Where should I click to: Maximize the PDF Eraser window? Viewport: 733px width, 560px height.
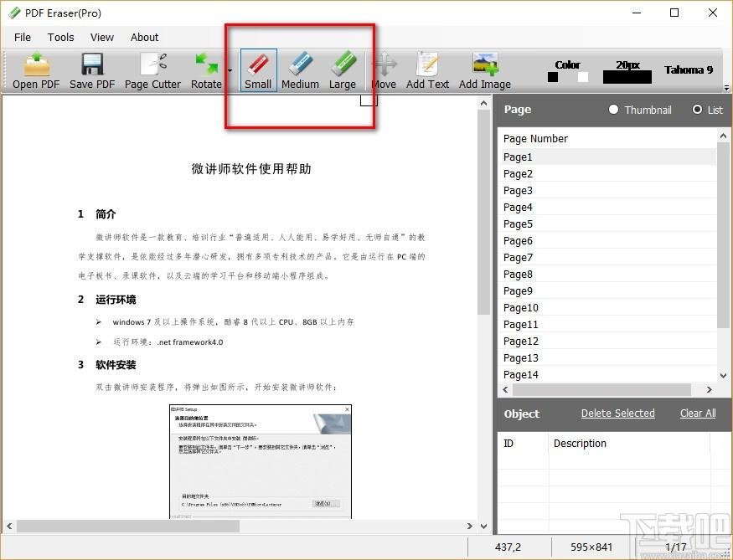pyautogui.click(x=674, y=13)
